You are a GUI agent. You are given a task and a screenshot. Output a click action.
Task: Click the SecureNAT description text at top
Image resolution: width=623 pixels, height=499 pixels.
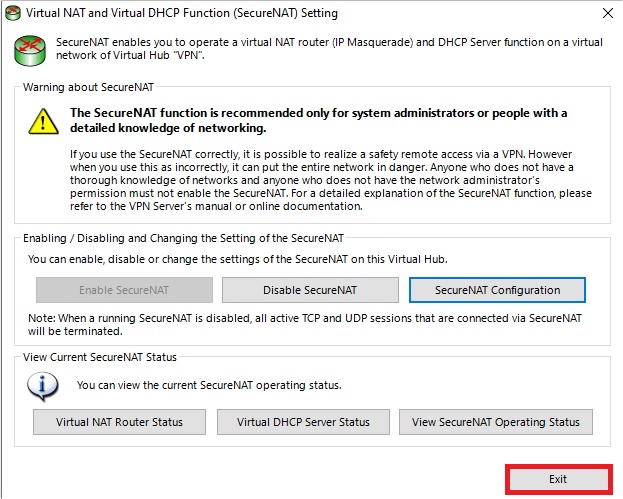(x=329, y=48)
